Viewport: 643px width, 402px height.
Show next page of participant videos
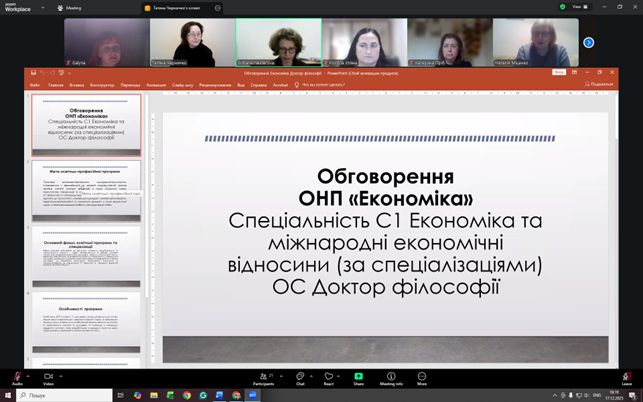point(589,42)
